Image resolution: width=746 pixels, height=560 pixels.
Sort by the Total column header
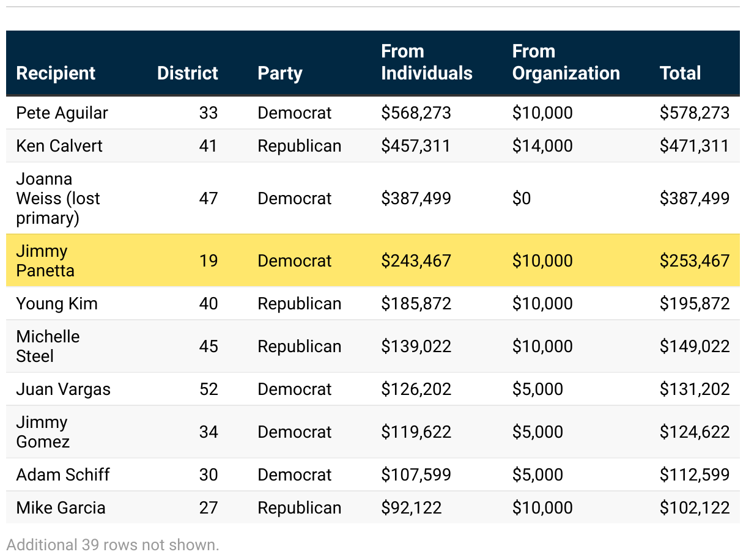coord(680,73)
